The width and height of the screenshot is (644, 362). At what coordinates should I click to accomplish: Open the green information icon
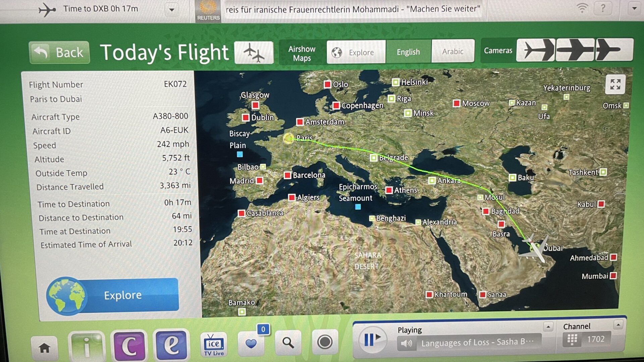[x=87, y=346]
